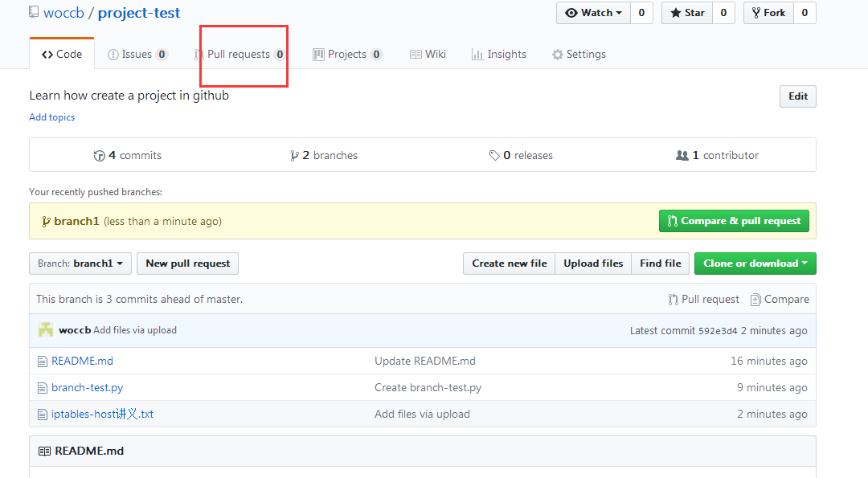Click the Watch dropdown button

593,13
